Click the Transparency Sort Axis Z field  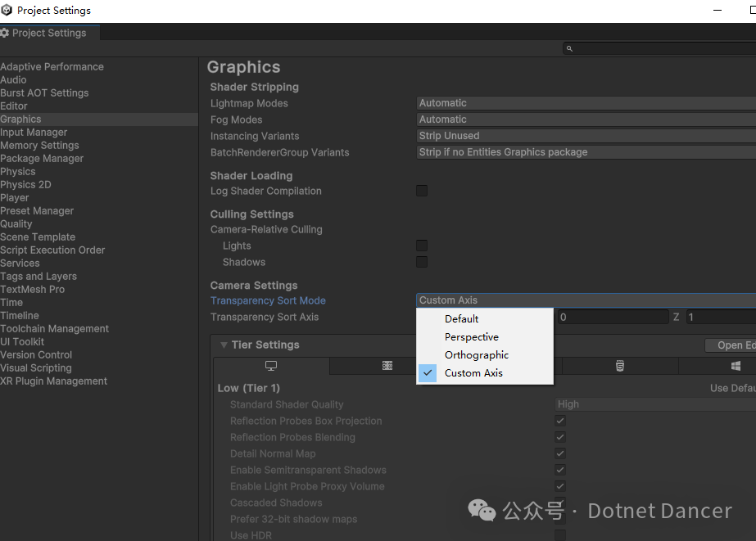722,317
